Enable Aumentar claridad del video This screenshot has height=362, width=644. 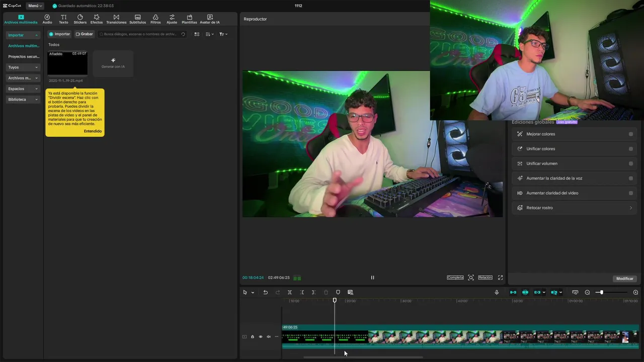point(631,193)
